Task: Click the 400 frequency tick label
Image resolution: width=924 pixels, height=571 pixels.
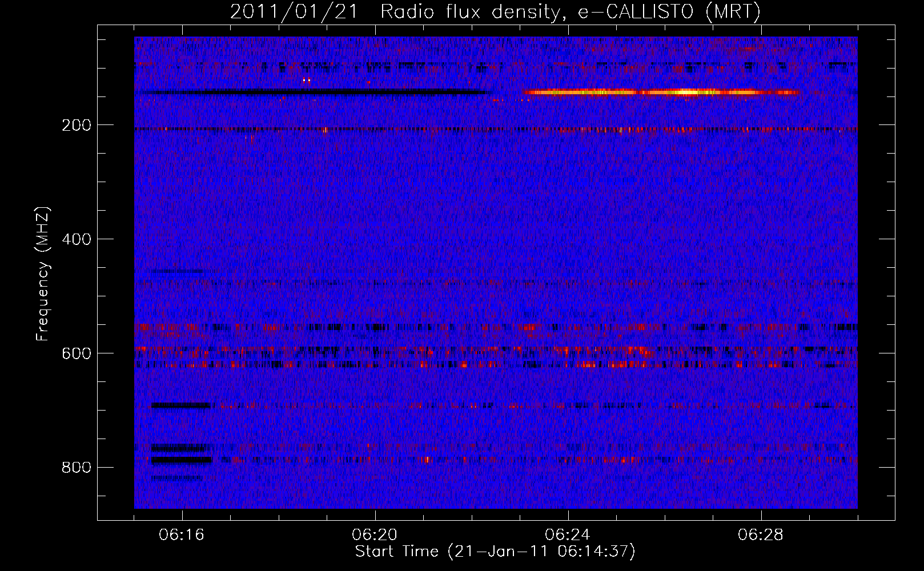Action: 77,239
